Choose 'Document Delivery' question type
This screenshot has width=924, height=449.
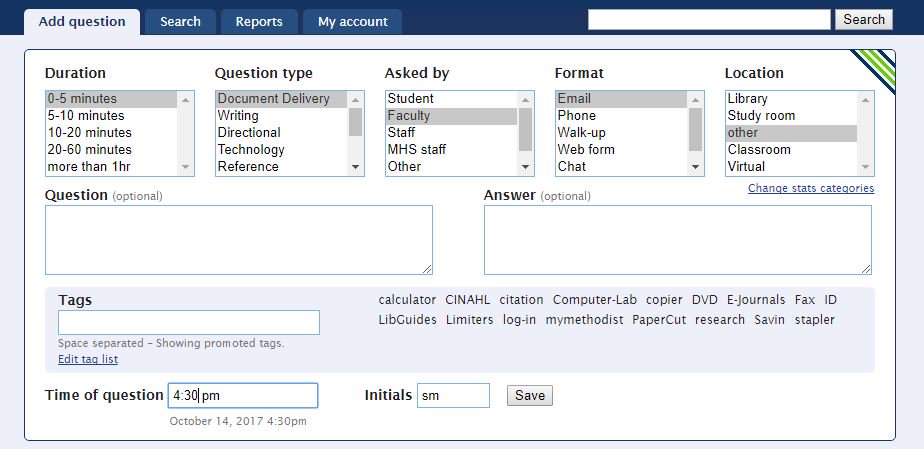click(x=281, y=99)
